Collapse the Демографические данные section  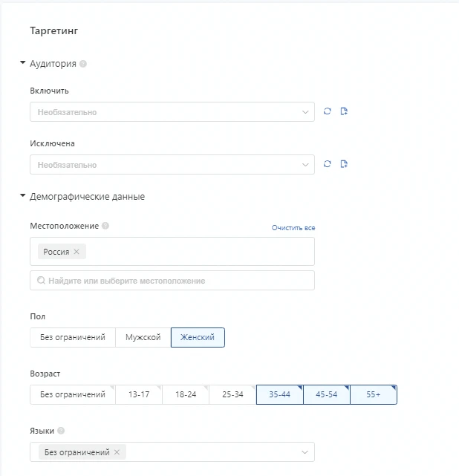click(22, 196)
